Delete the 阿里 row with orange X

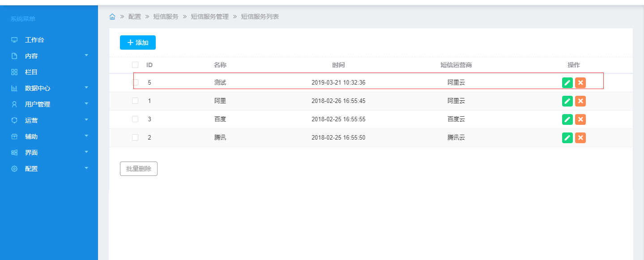click(580, 101)
